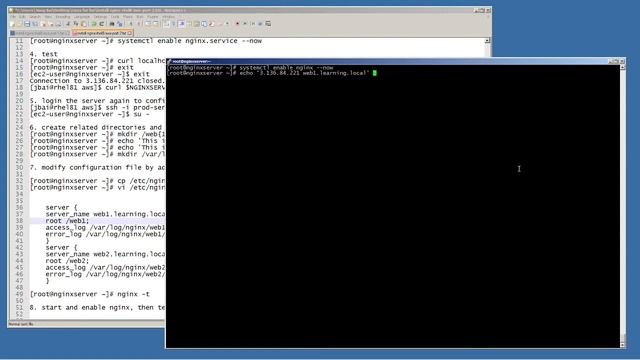Click the New file icon in Notepad++ toolbar
Image resolution: width=640 pixels, height=360 pixels.
coord(12,24)
